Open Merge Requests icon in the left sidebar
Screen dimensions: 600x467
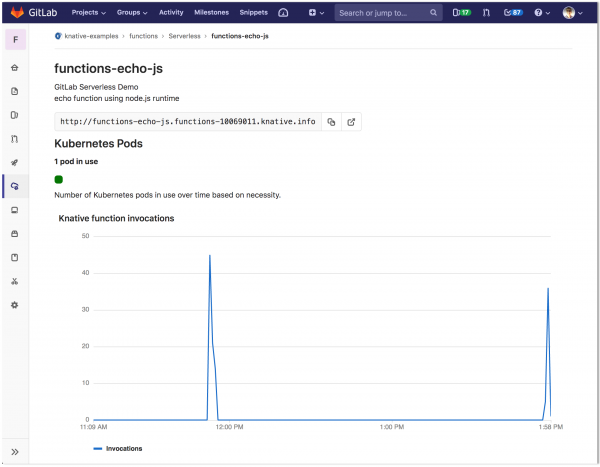coord(14,138)
